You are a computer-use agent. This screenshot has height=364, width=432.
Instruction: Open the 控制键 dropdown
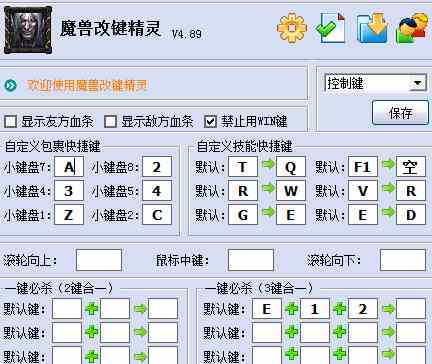(x=376, y=83)
